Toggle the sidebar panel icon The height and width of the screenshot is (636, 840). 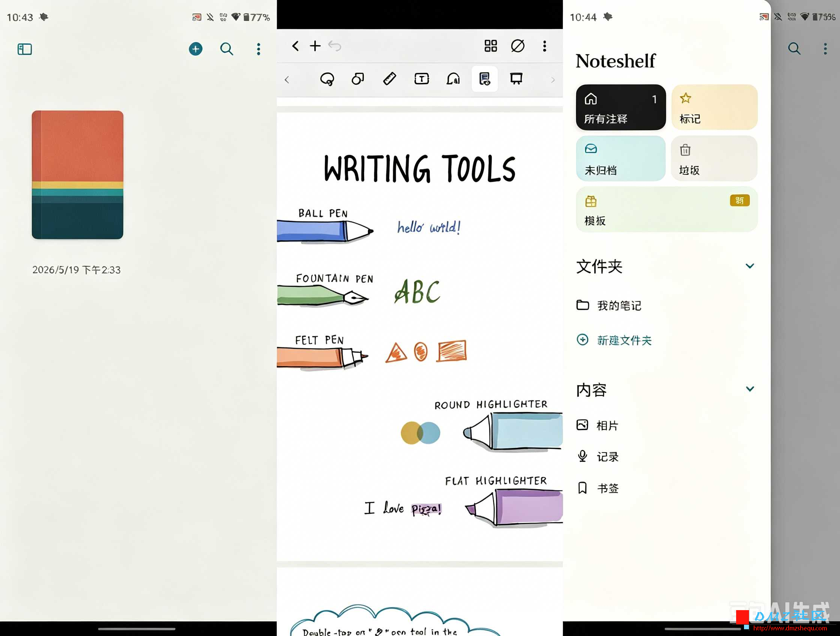[x=25, y=49]
